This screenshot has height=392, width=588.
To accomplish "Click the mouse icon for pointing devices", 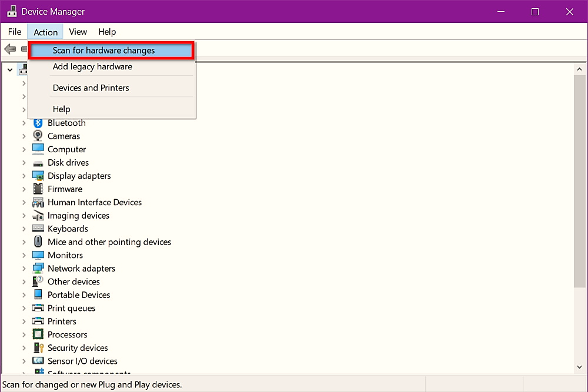I will point(38,242).
